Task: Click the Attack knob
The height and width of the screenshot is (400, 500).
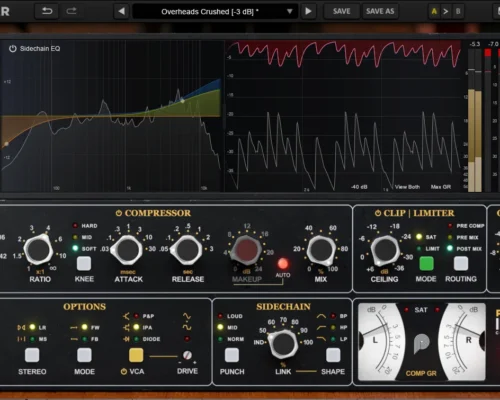Action: coord(127,250)
